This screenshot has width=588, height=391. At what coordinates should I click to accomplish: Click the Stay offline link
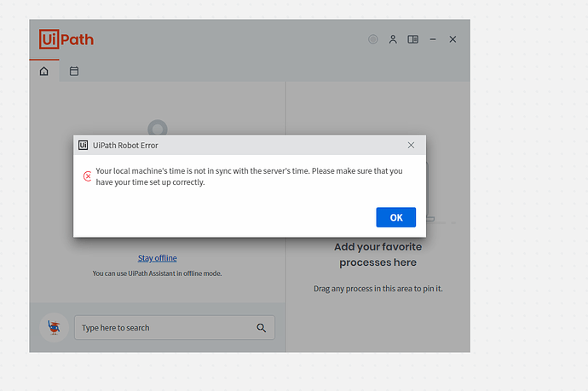[x=158, y=258]
